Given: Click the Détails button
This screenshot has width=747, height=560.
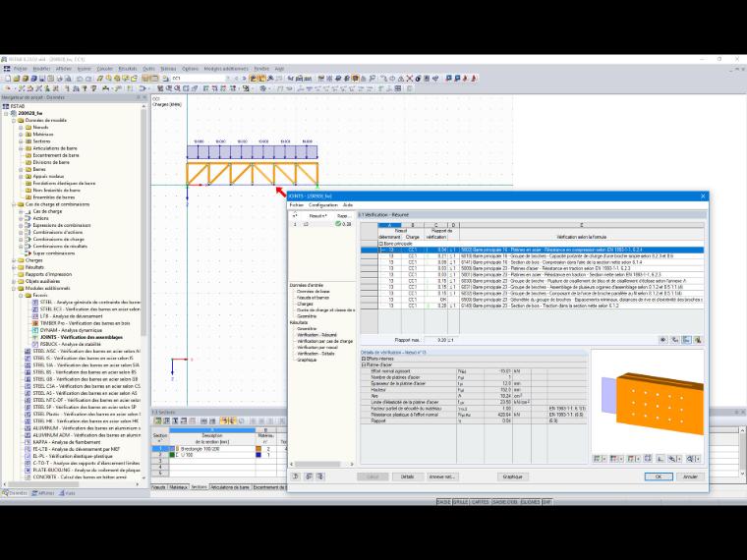Looking at the screenshot, I should [x=407, y=476].
